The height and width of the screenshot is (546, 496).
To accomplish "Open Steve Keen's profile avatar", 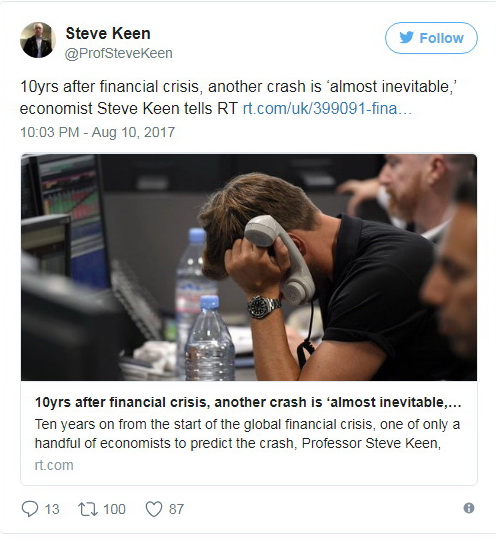I will pyautogui.click(x=38, y=40).
